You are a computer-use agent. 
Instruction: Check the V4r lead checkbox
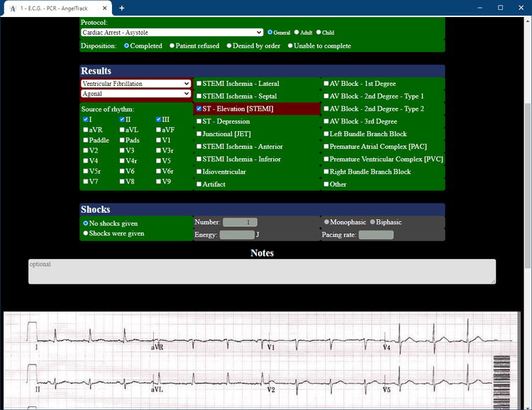[x=122, y=161]
